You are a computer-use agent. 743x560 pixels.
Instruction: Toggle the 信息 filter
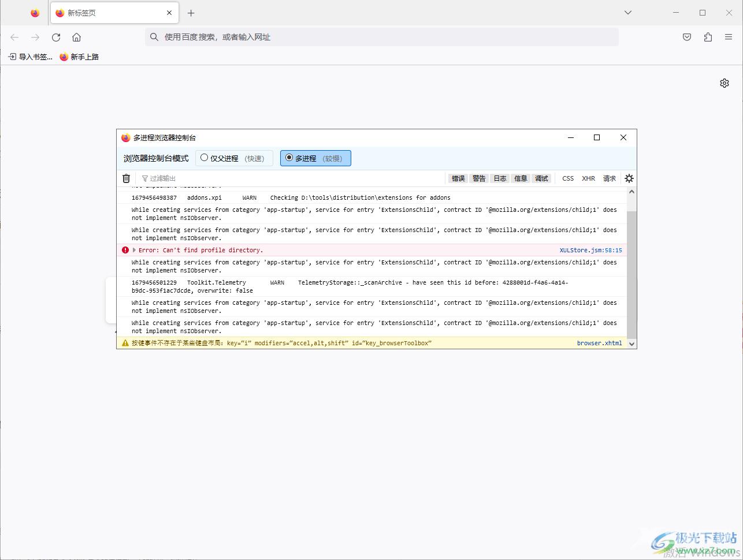click(521, 178)
